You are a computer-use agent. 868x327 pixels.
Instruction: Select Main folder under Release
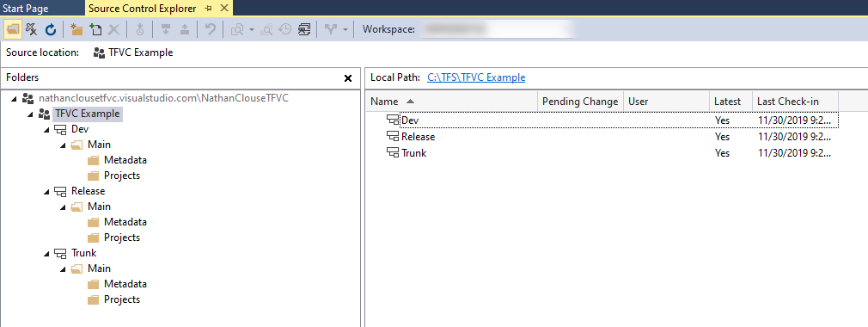point(99,207)
